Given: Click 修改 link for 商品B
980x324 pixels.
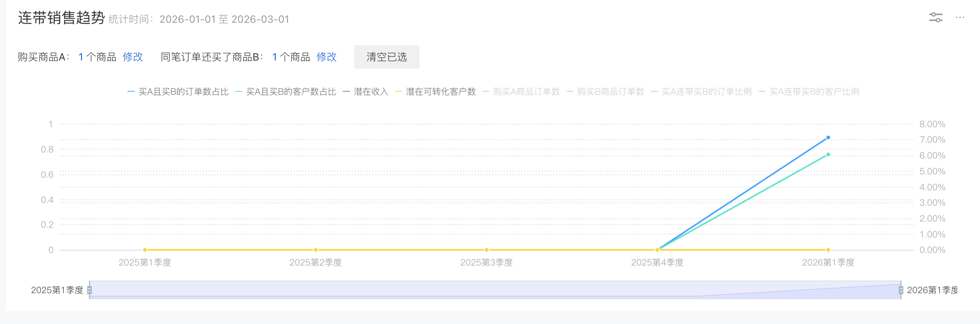Looking at the screenshot, I should pos(327,57).
